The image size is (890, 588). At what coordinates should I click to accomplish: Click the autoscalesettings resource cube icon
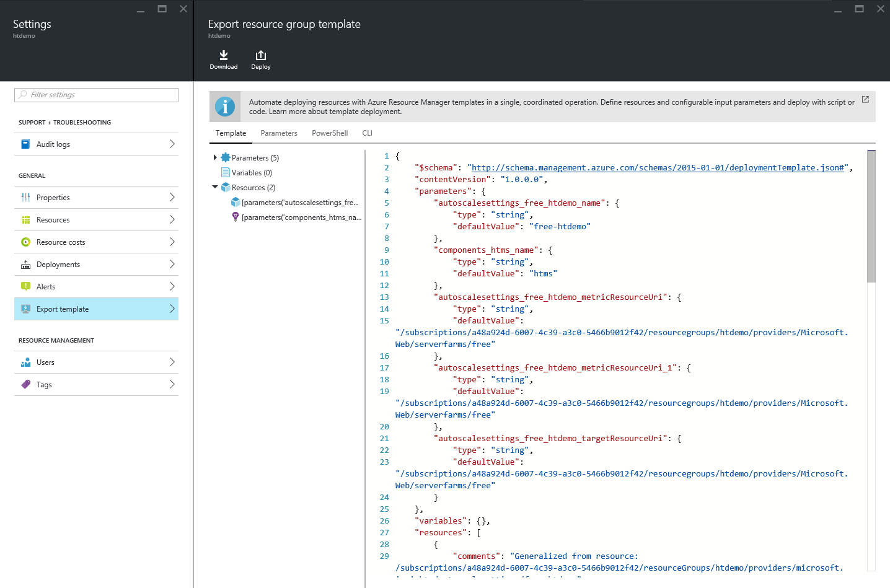(x=236, y=203)
